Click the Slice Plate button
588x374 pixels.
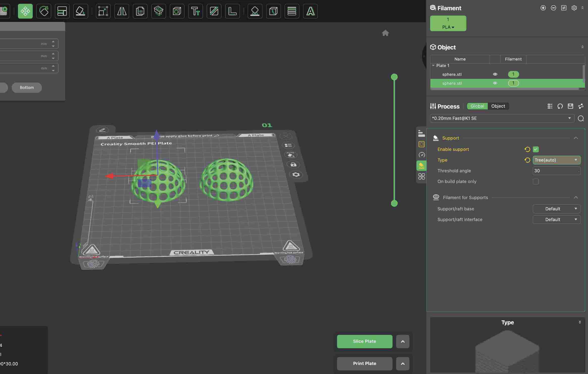tap(364, 341)
